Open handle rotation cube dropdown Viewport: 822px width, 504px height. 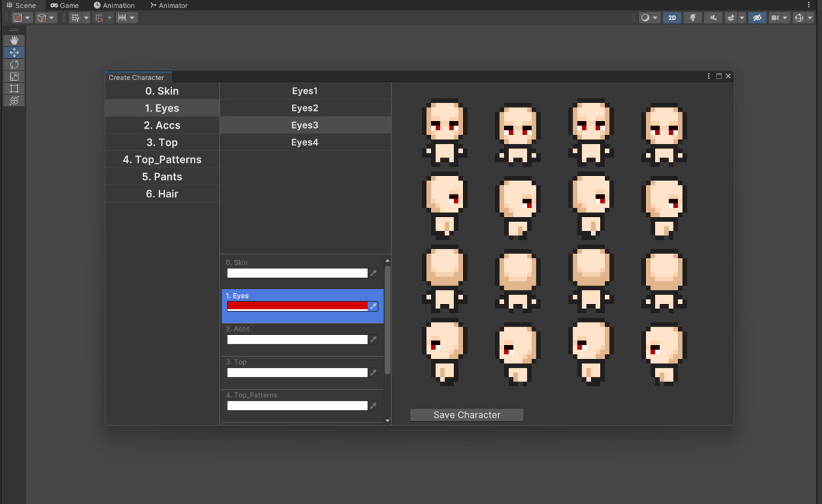pyautogui.click(x=46, y=18)
